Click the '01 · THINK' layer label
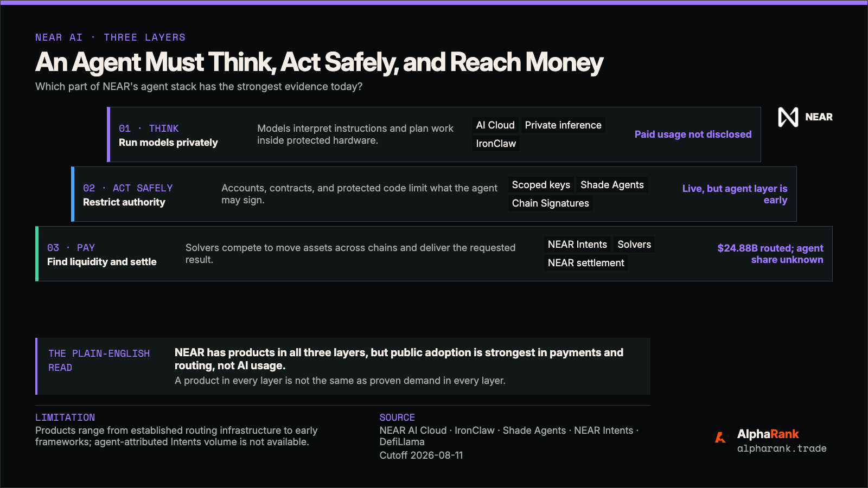The width and height of the screenshot is (868, 488). pos(149,129)
